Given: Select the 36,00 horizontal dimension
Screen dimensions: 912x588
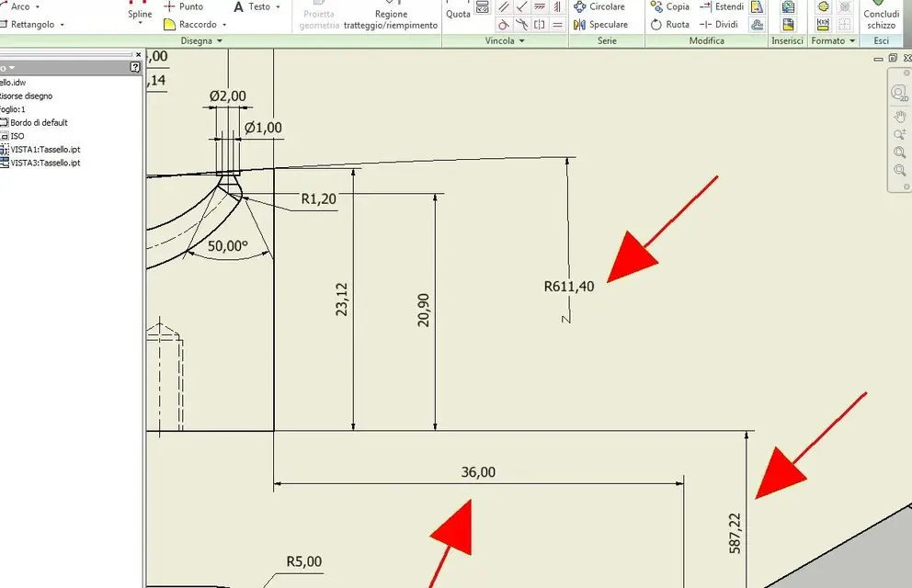Looking at the screenshot, I should tap(478, 472).
